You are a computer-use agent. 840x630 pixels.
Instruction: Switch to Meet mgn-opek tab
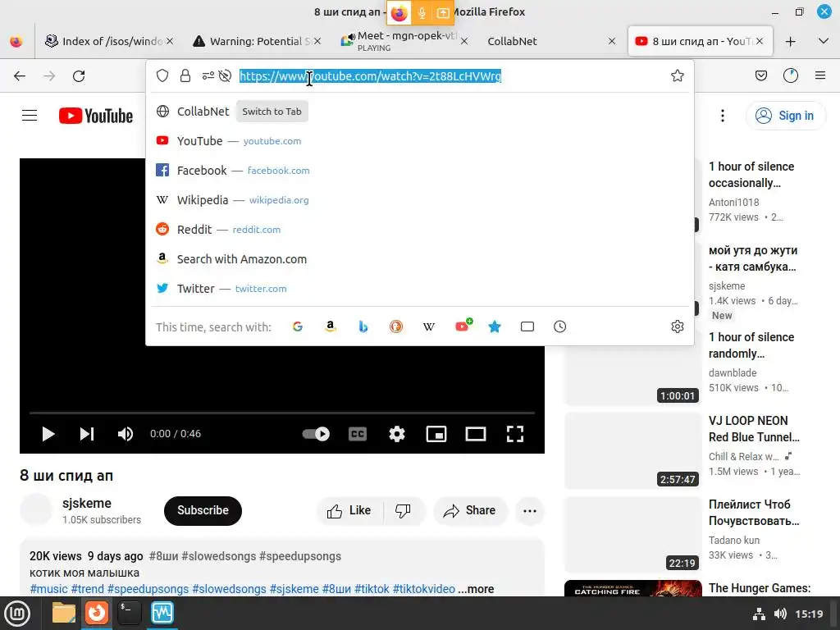(405, 41)
